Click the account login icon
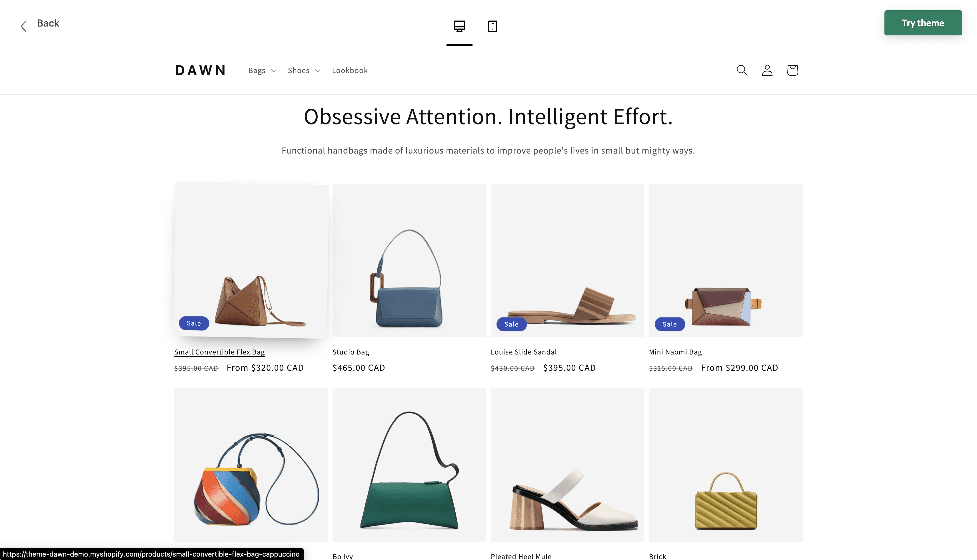Viewport: 977px width, 560px height. pyautogui.click(x=767, y=70)
